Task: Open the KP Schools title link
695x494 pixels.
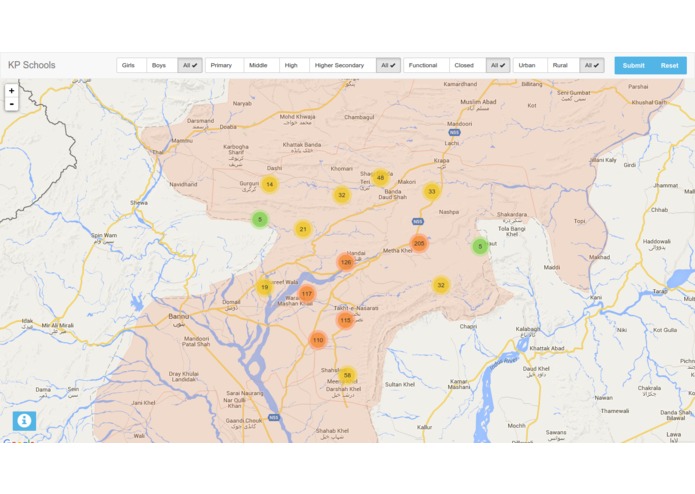Action: pos(31,65)
